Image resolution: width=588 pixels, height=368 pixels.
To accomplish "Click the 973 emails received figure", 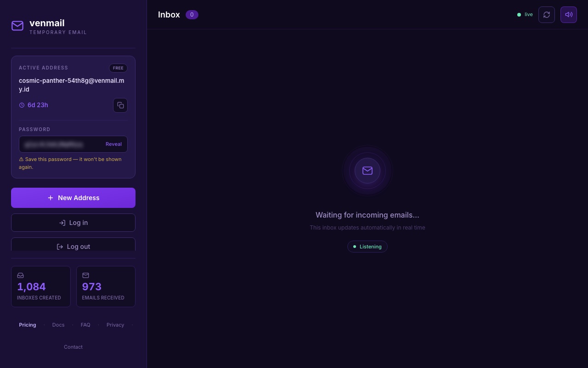I will coord(92,287).
